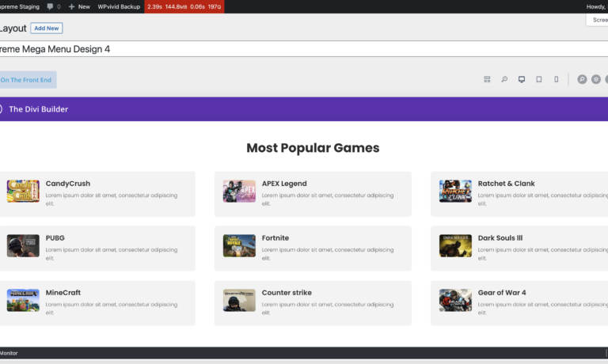Click the layout title input field
This screenshot has width=608, height=364.
click(301, 49)
